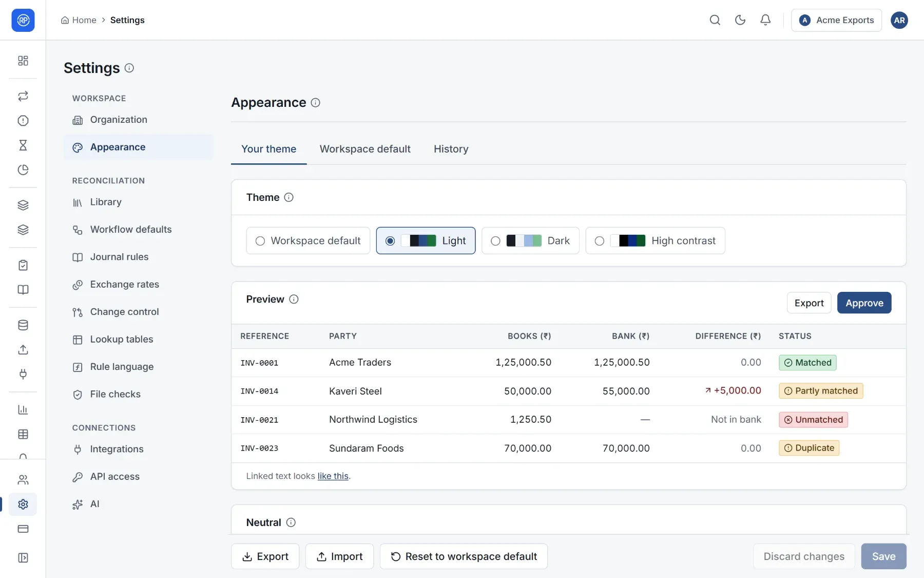Click info icon next to Appearance heading
Screen dimensions: 924x578
(316, 103)
